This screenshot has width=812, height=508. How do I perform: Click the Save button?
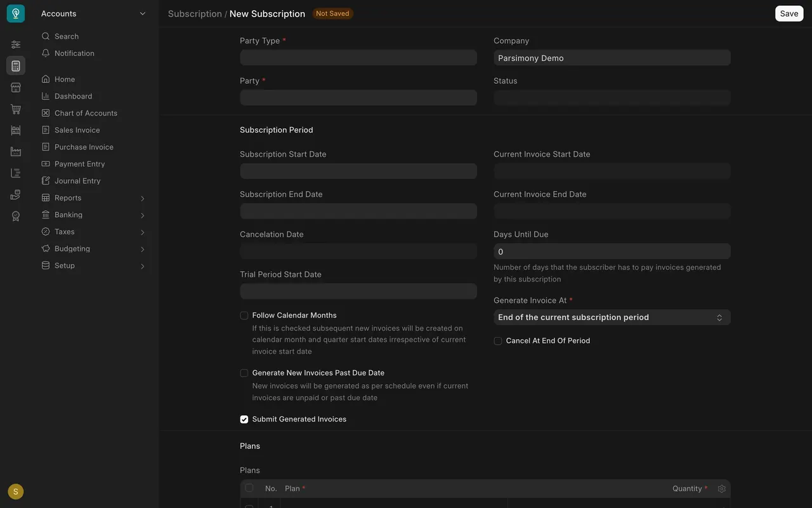(x=789, y=13)
